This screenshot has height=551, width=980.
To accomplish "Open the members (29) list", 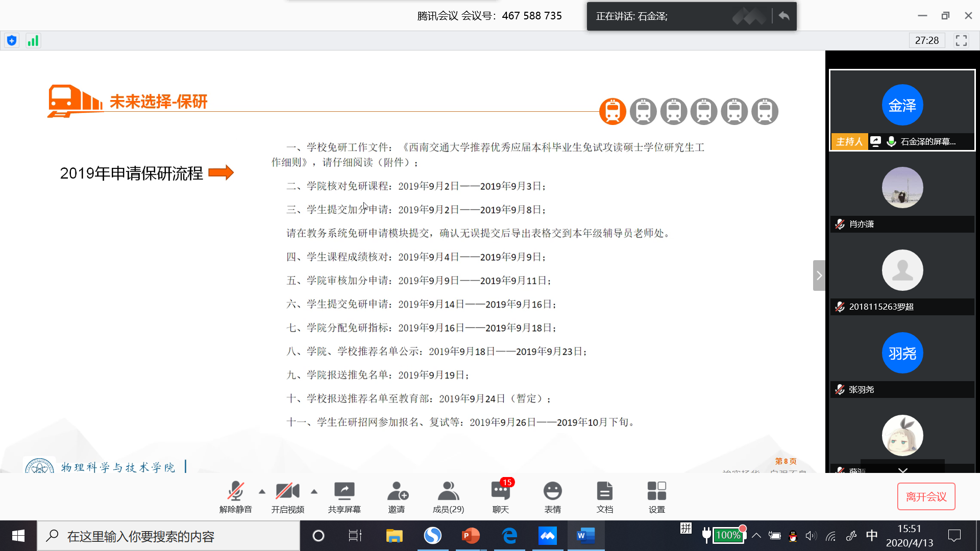I will point(448,497).
